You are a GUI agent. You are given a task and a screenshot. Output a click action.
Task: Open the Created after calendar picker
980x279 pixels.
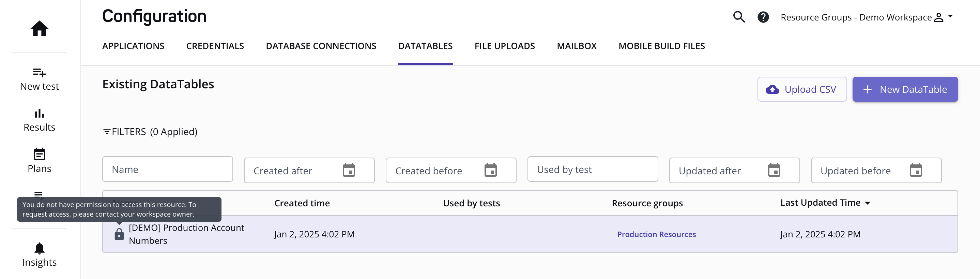click(349, 170)
